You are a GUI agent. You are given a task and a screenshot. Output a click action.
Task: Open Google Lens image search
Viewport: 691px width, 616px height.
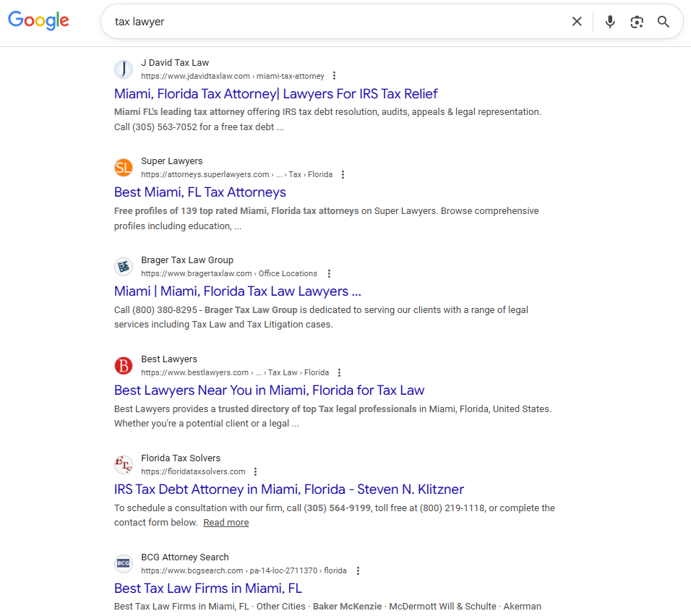pyautogui.click(x=637, y=22)
